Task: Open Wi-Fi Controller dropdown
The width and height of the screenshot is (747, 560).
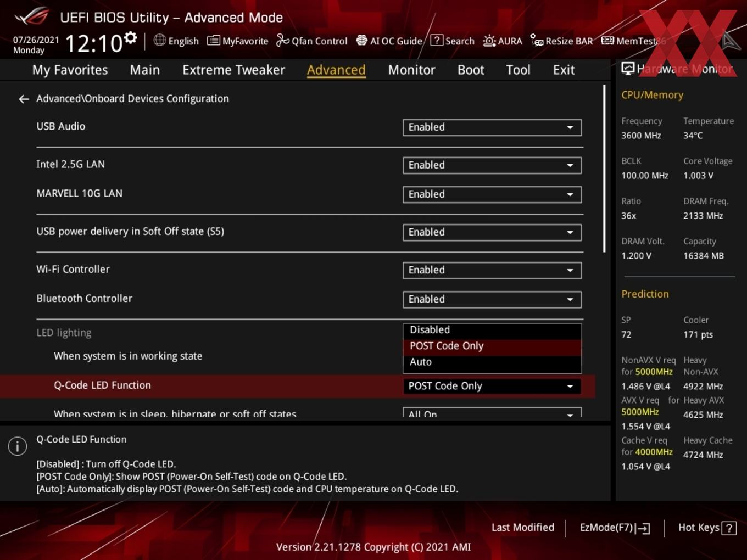Action: click(x=492, y=270)
